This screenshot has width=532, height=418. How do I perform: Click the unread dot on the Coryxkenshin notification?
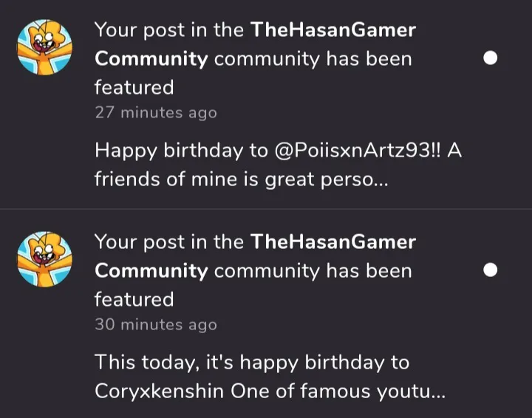(490, 270)
